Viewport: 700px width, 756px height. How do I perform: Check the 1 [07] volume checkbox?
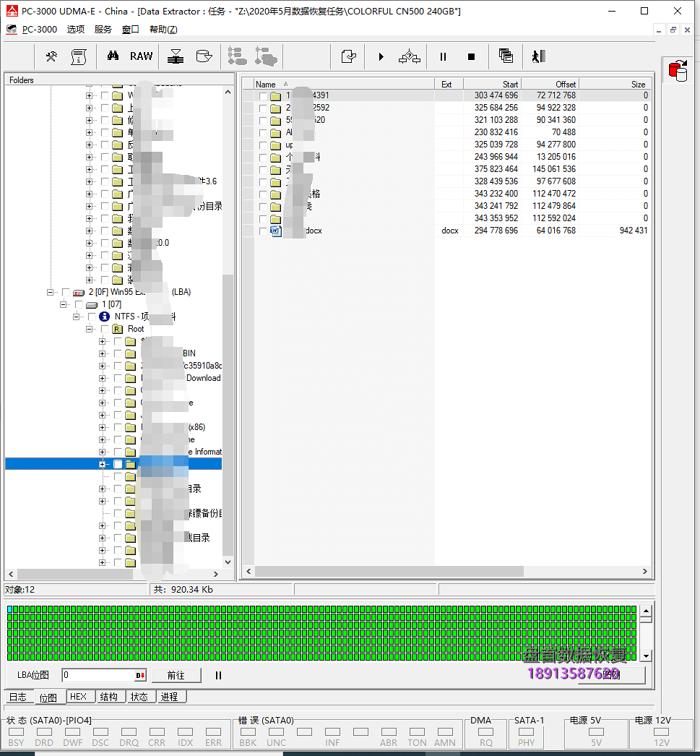79,304
